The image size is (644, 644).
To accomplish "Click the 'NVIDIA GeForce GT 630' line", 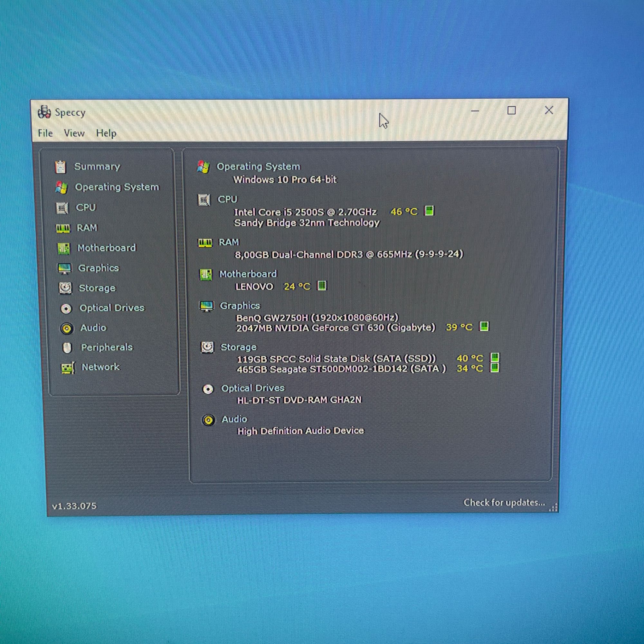I will [x=336, y=328].
